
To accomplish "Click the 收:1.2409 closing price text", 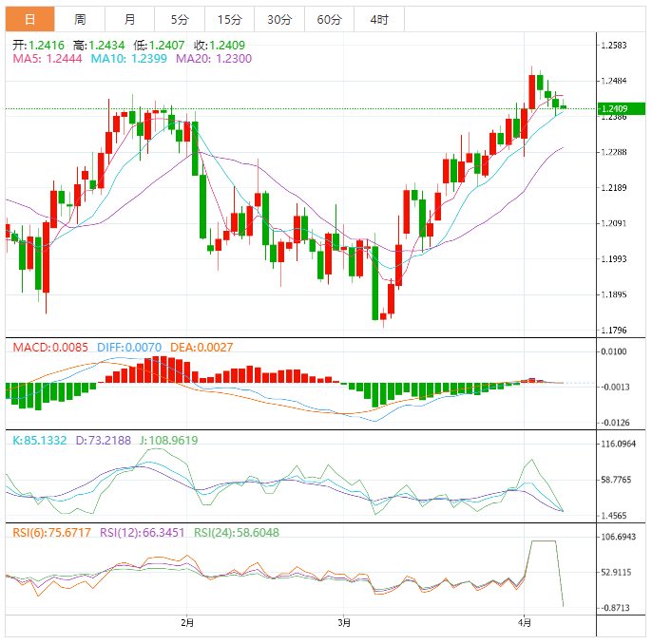I will pos(220,45).
